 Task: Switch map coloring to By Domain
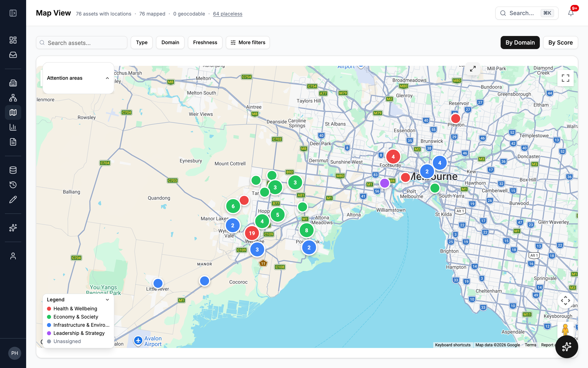(520, 43)
